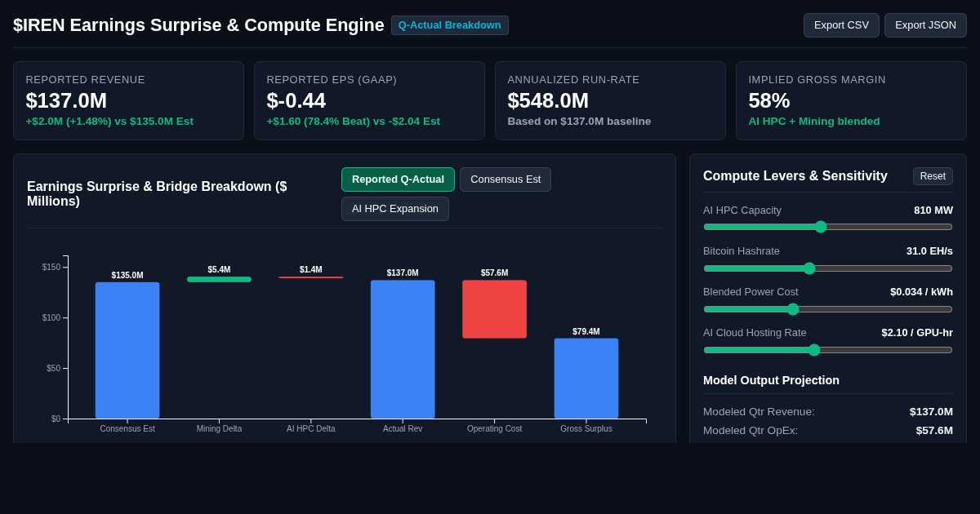Select the Reported Q-Actual tab
This screenshot has height=514, width=980.
[x=398, y=179]
